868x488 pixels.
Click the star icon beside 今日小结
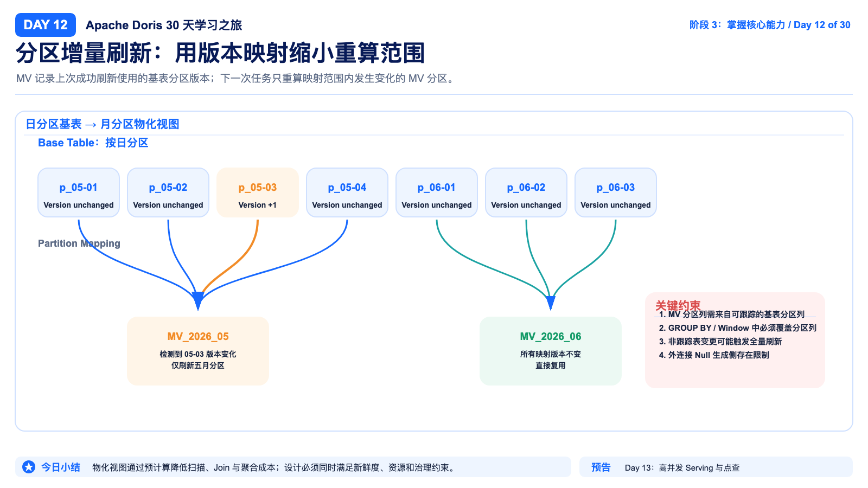(x=29, y=467)
